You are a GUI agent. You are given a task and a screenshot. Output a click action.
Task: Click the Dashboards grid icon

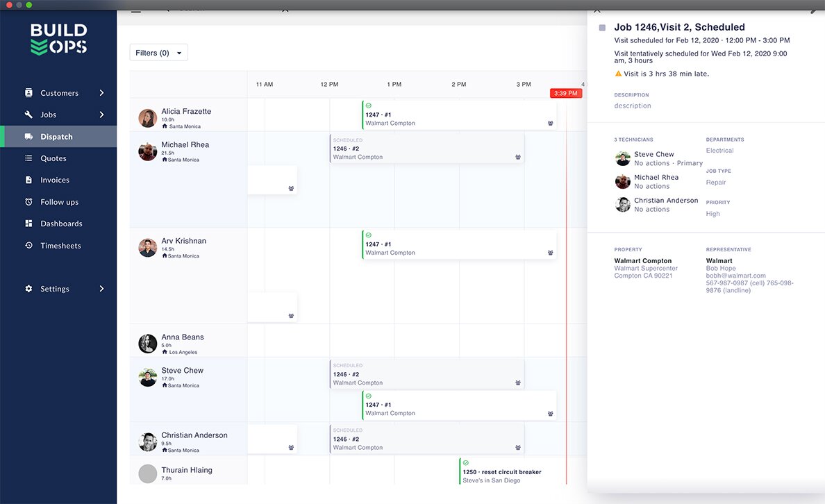pos(28,223)
